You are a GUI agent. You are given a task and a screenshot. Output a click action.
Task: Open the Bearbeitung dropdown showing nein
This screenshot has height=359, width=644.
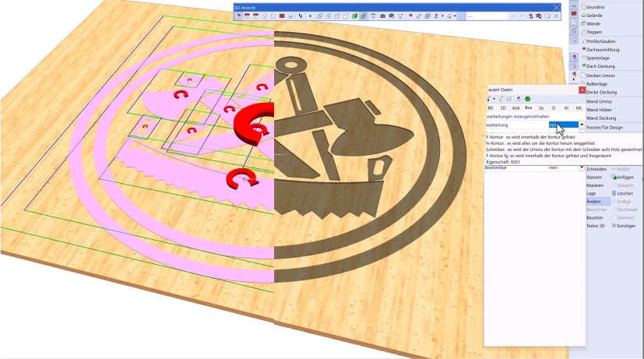pos(581,125)
